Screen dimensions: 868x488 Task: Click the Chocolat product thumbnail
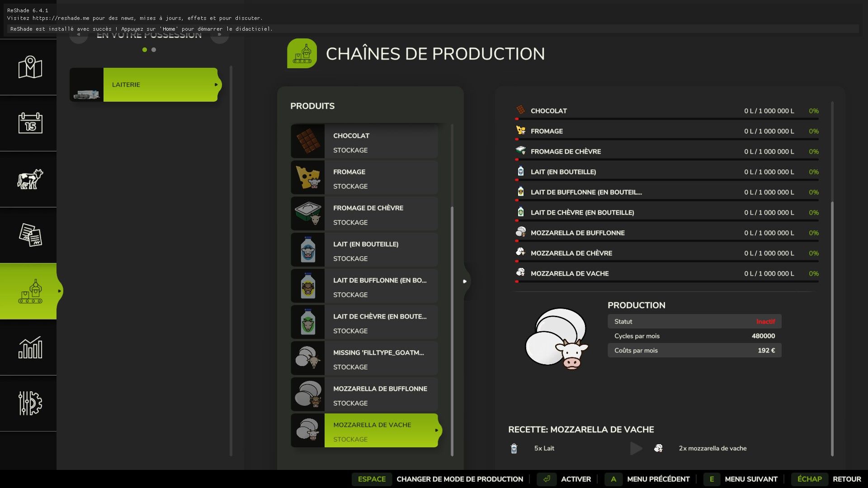(308, 141)
